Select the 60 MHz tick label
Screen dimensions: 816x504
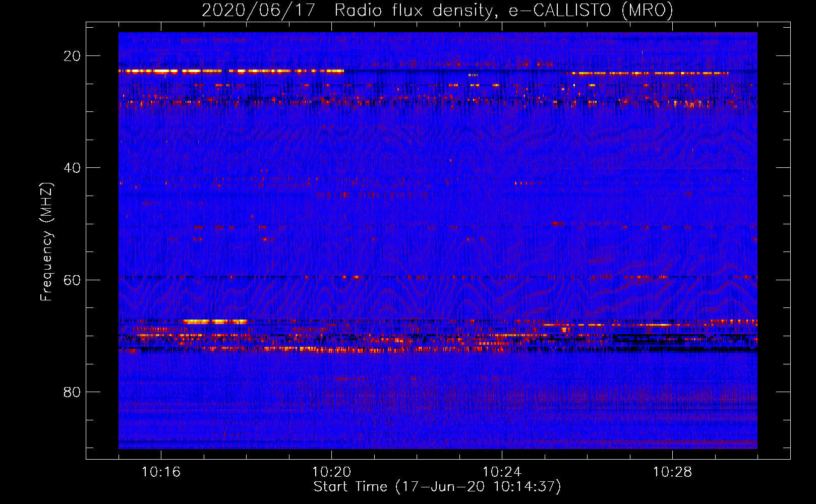click(72, 280)
